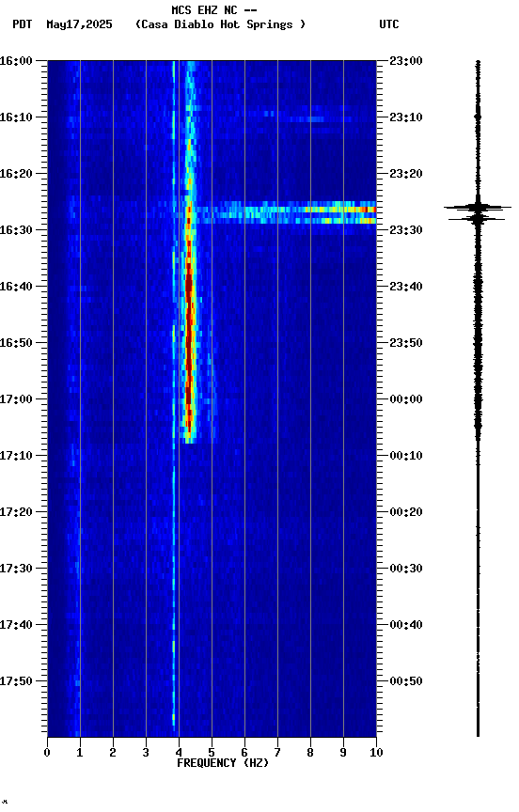The image size is (519, 812).
Task: Click the '00:20' UTC time label
Action: click(406, 512)
